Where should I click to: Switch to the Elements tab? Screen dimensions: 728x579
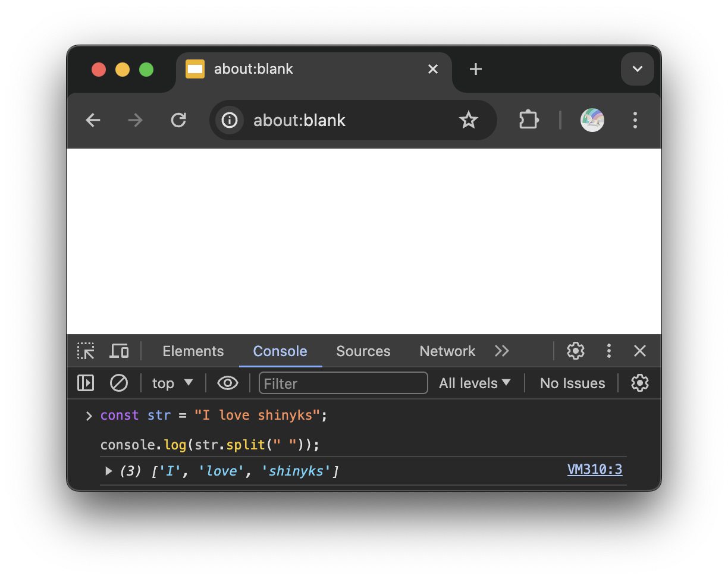point(193,351)
